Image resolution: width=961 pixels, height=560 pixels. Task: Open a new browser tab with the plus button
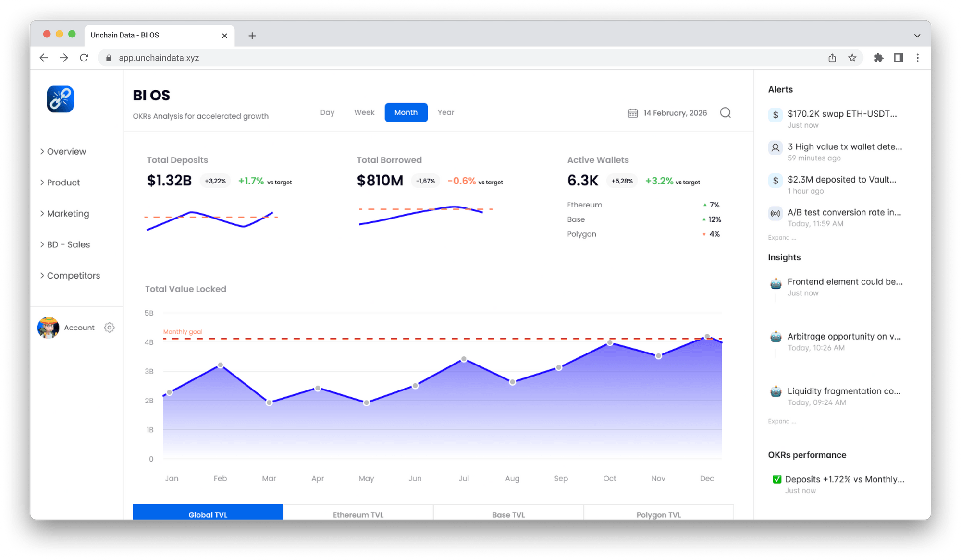[252, 35]
